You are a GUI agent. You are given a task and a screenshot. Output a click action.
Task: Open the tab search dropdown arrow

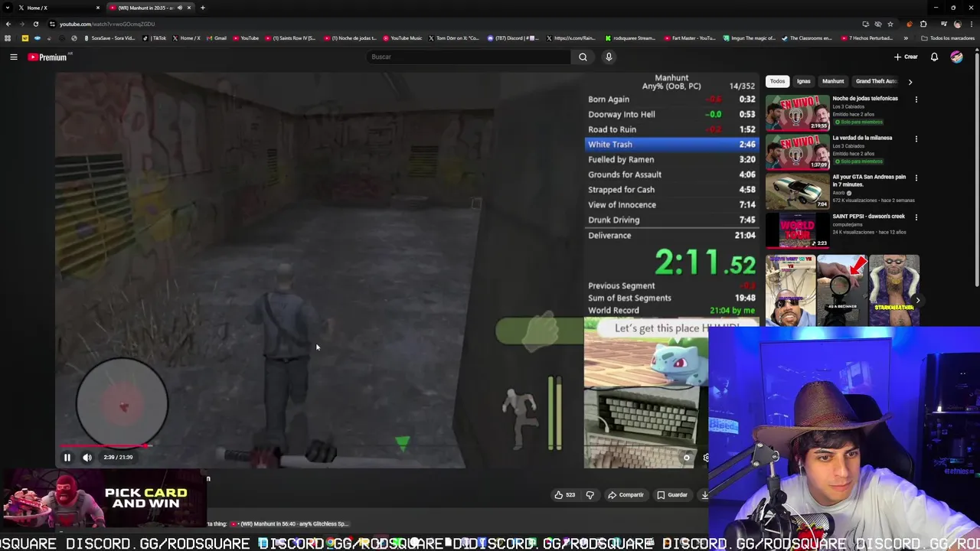(x=8, y=8)
